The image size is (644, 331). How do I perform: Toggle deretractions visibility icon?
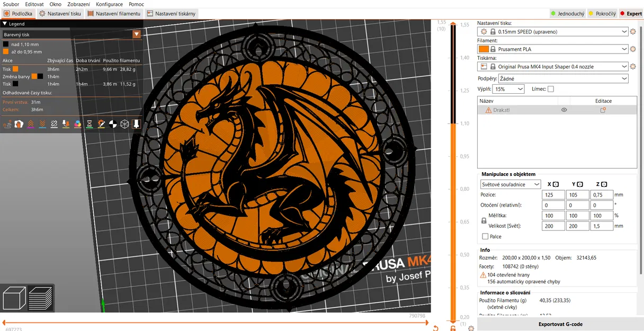(42, 124)
